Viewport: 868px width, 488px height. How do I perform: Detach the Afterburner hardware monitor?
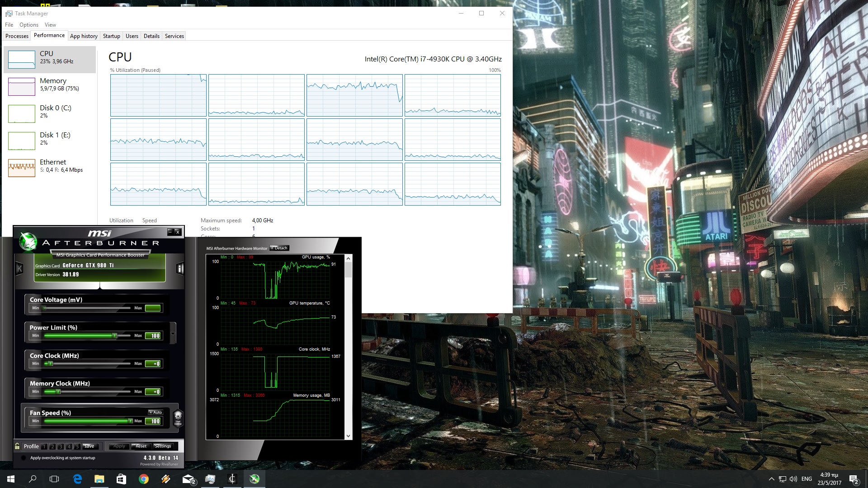pos(279,248)
